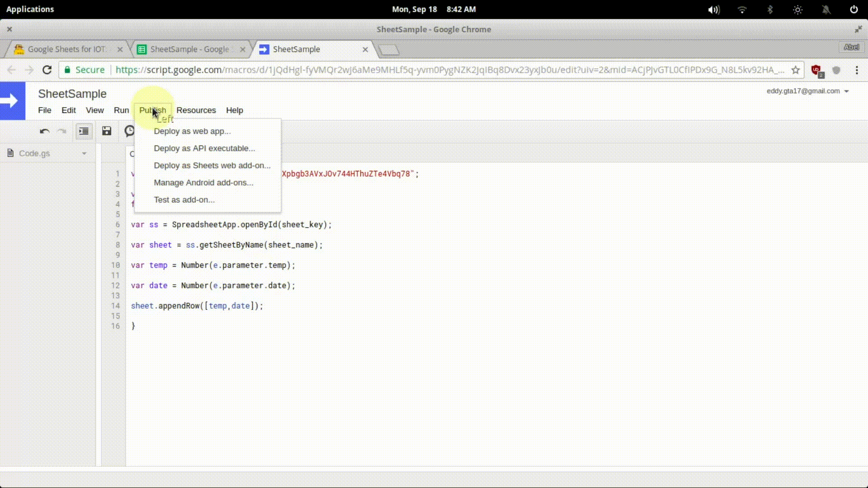Click the closing brace on line 16
Image resolution: width=868 pixels, height=488 pixels.
[133, 326]
